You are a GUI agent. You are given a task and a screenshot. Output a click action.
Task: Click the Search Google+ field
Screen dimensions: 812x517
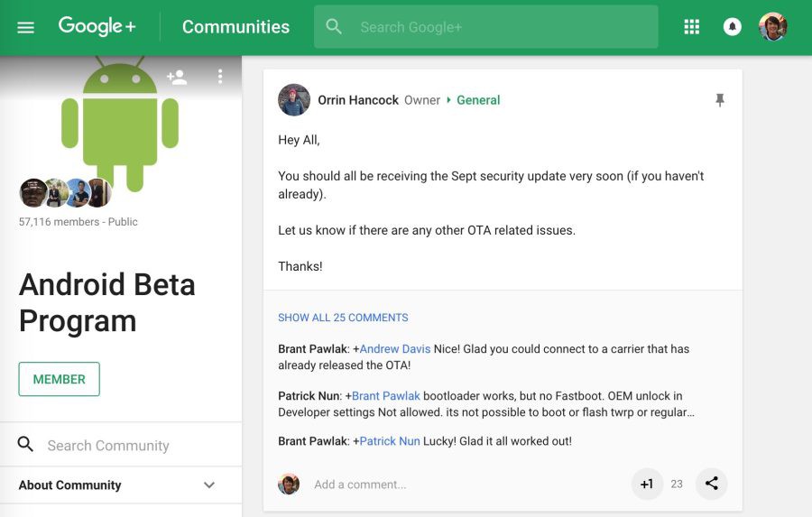click(x=485, y=27)
